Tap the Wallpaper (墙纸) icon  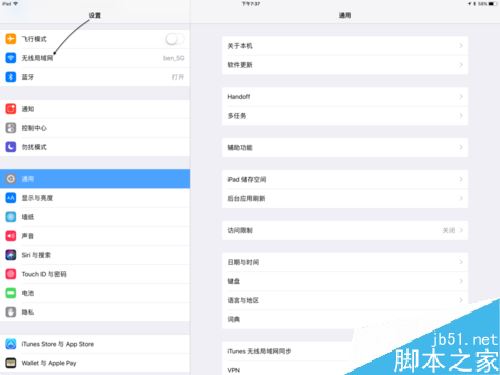click(11, 217)
